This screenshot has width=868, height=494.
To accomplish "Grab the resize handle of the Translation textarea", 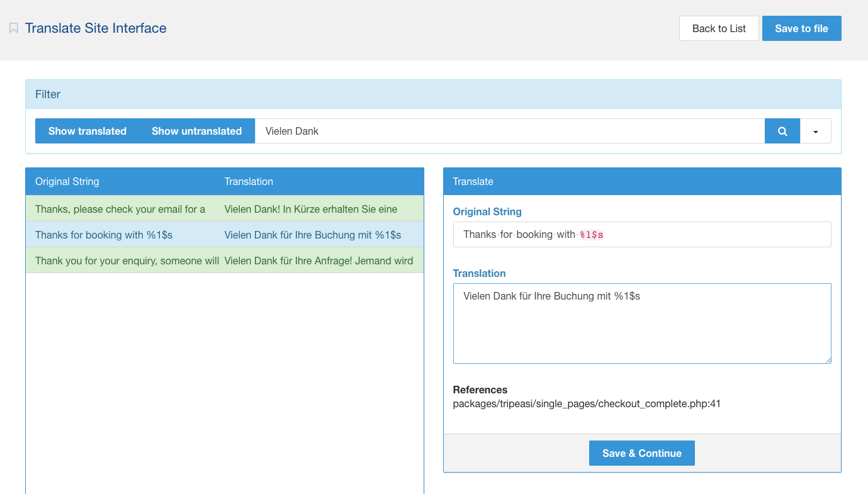I will [827, 359].
